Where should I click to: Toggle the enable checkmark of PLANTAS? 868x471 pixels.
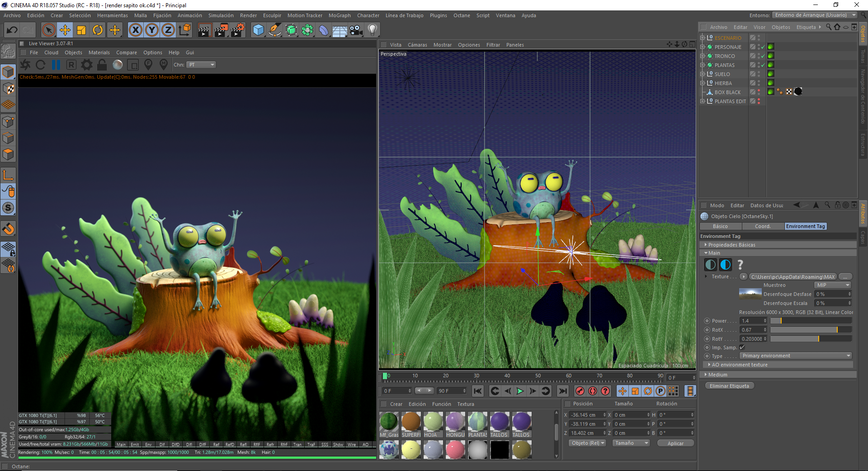coord(763,65)
